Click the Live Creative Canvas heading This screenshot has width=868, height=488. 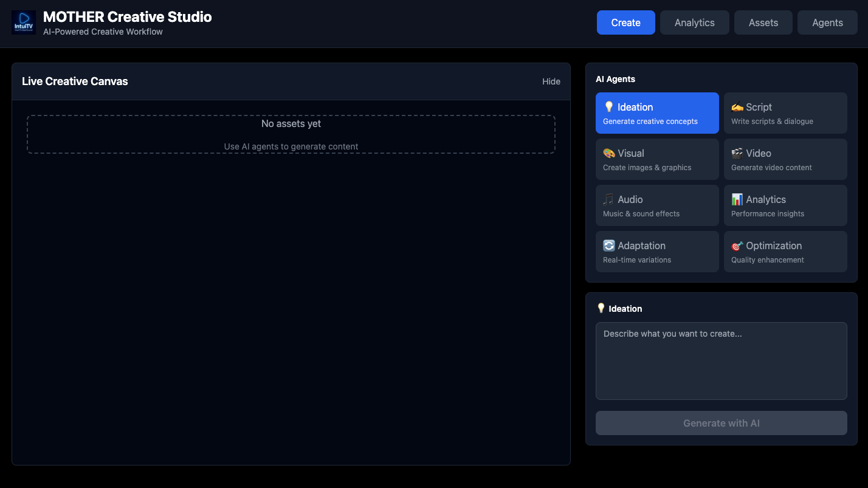75,81
